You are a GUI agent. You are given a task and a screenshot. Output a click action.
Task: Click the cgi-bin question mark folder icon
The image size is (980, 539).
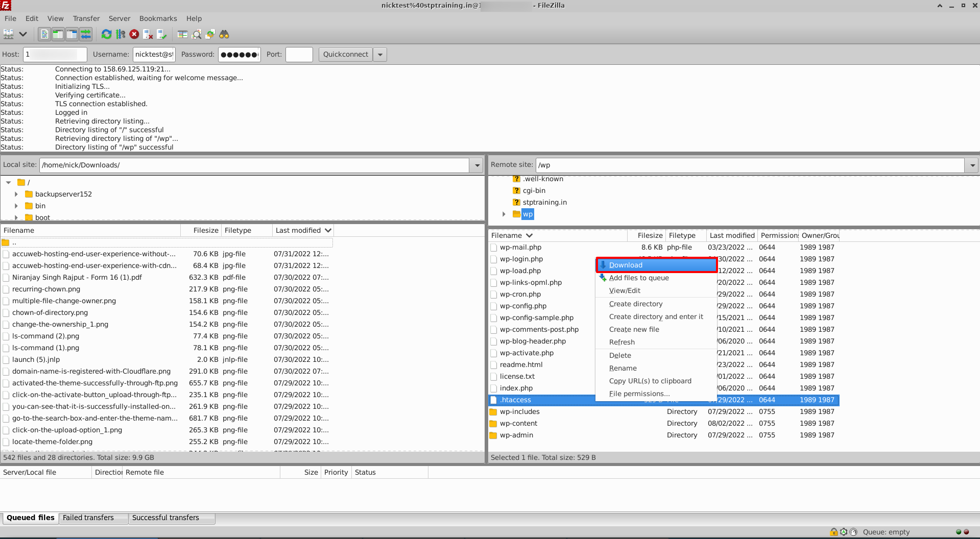[517, 190]
